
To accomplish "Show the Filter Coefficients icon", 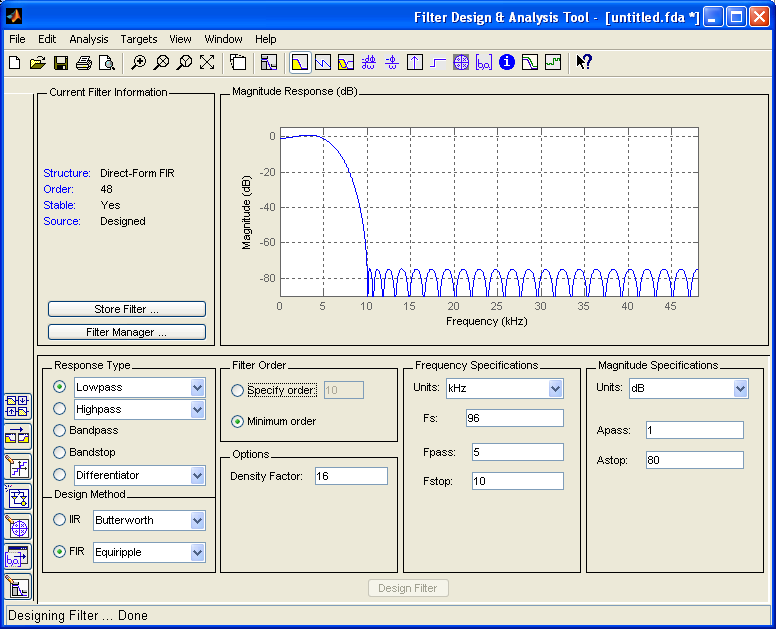I will coord(484,62).
